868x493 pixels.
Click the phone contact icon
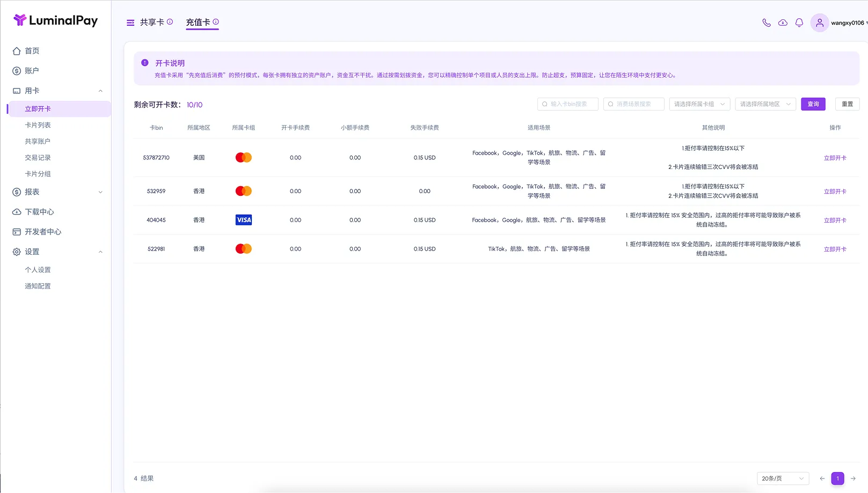(x=767, y=23)
